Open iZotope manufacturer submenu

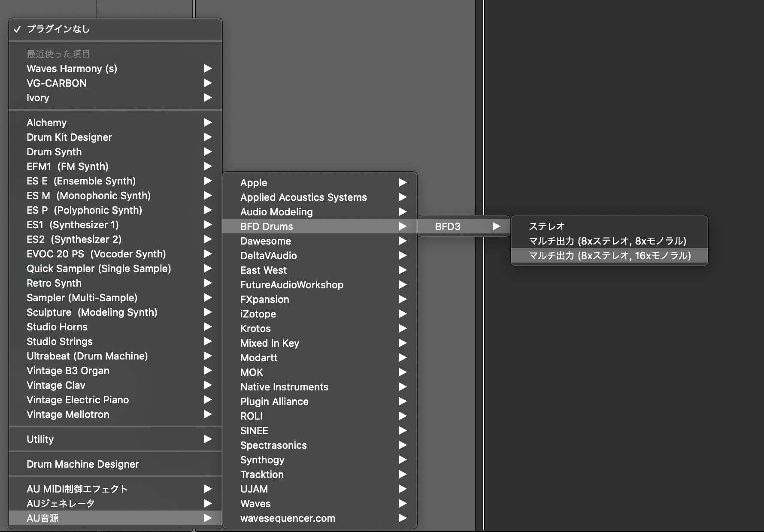320,314
